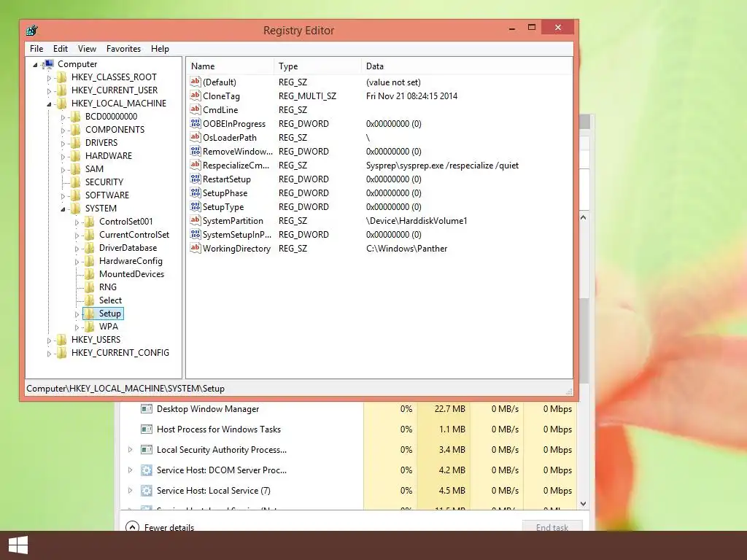This screenshot has height=560, width=747.
Task: Select the BCD00000000 key
Action: [x=111, y=116]
